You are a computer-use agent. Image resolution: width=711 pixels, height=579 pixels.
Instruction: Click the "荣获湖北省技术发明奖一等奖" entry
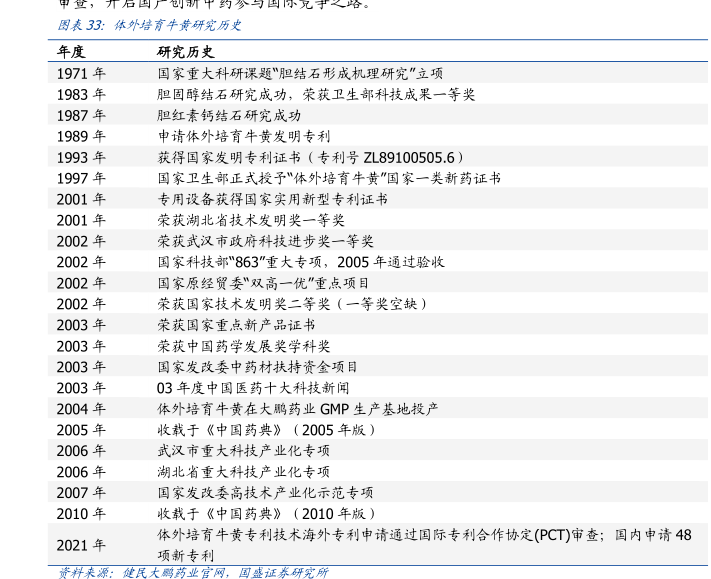[251, 220]
